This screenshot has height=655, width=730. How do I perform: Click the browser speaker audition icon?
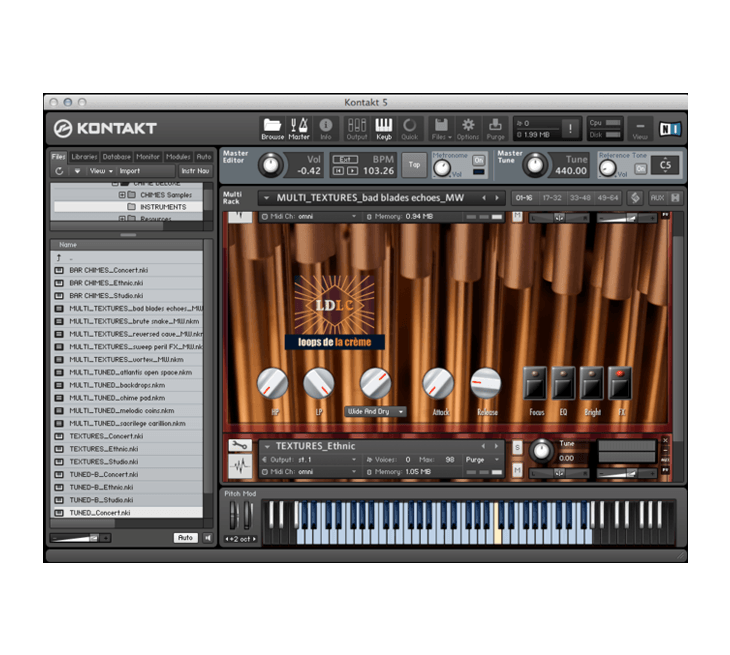coord(208,538)
